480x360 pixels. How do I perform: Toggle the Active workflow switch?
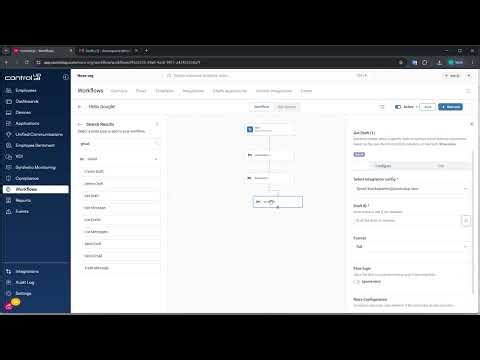pyautogui.click(x=398, y=107)
